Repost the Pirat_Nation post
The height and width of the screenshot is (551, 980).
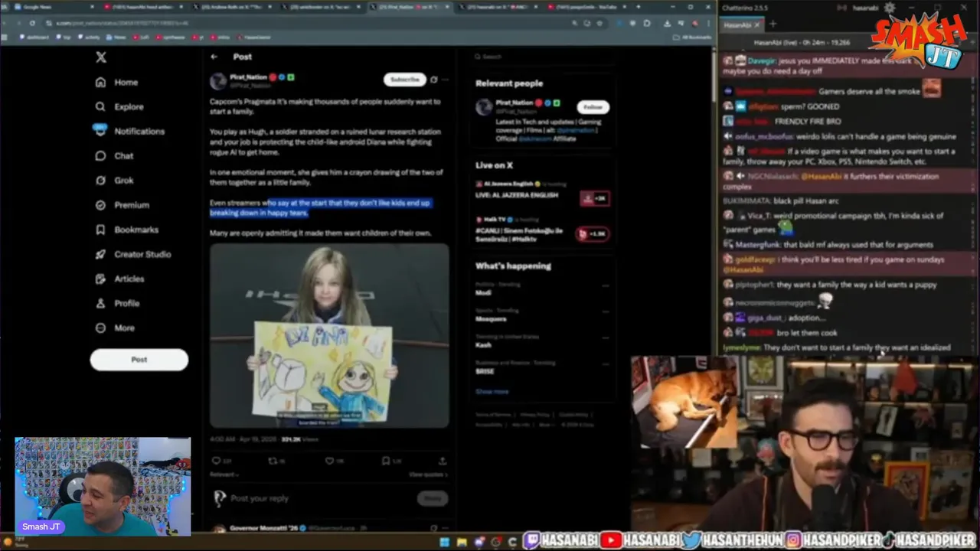[x=272, y=461]
